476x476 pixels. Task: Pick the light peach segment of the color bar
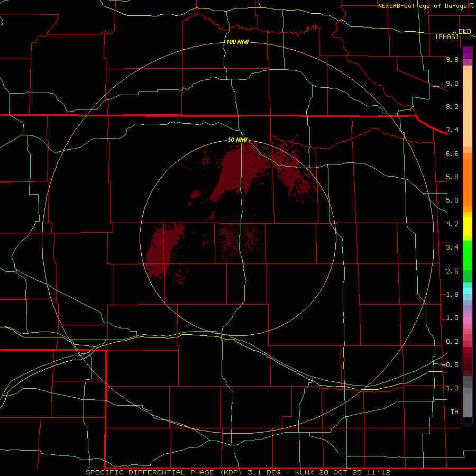pos(467,108)
